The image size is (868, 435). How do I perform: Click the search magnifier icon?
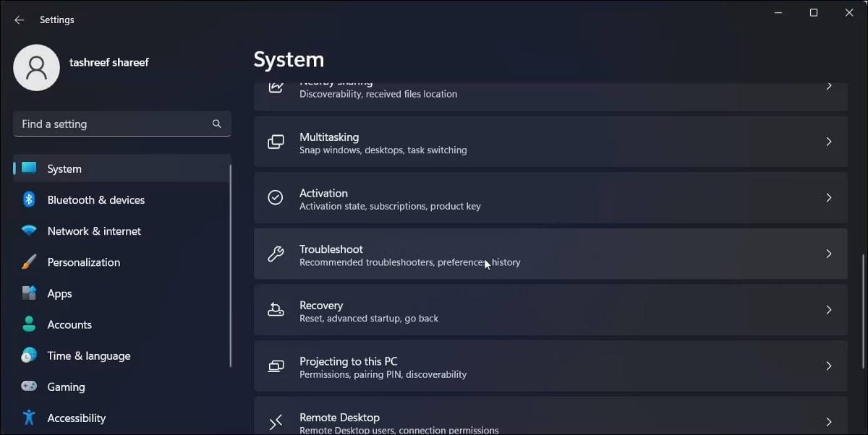(216, 124)
